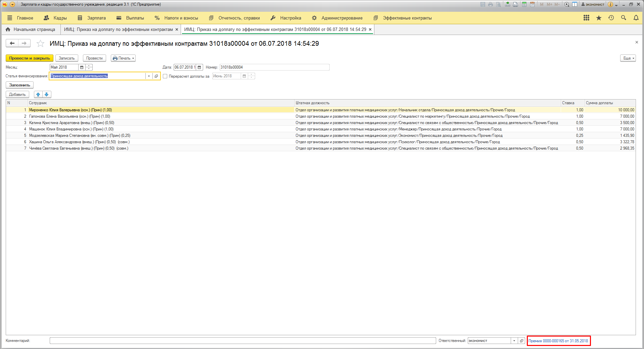Move row down with the down arrow
644x349 pixels.
point(47,94)
